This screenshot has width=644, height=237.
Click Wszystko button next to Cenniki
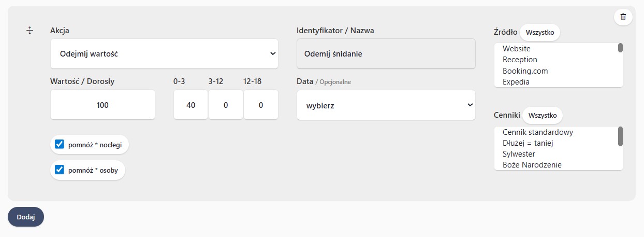[542, 115]
